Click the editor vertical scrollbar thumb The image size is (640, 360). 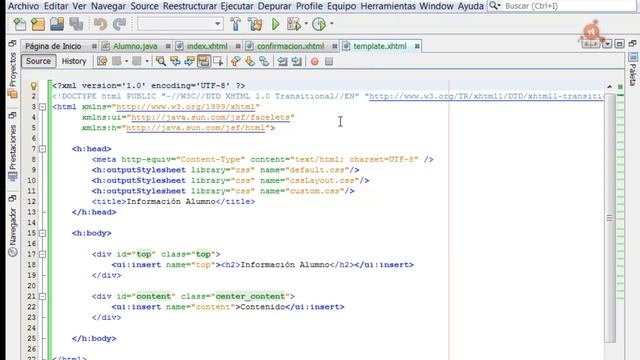[x=609, y=218]
